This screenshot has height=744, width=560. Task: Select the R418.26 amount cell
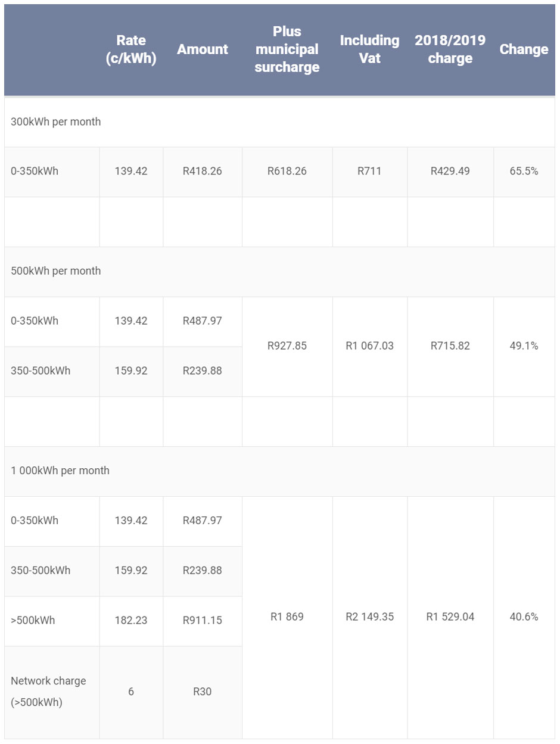(x=203, y=172)
